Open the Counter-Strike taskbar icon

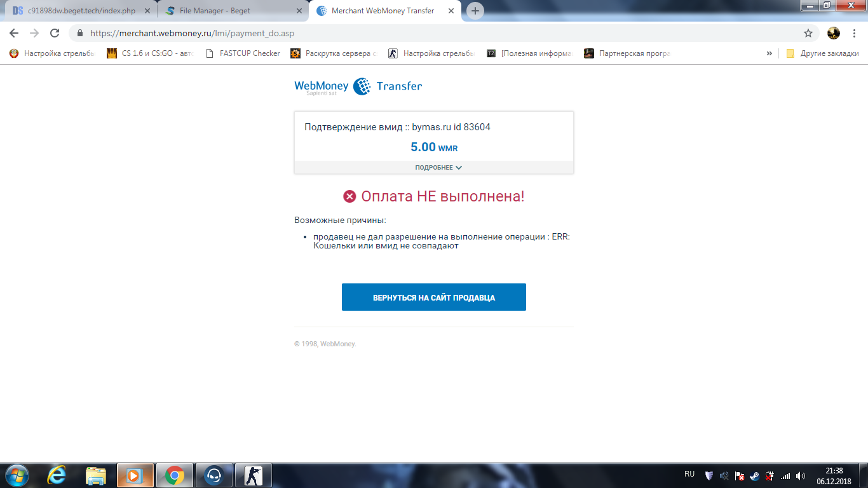pos(253,475)
